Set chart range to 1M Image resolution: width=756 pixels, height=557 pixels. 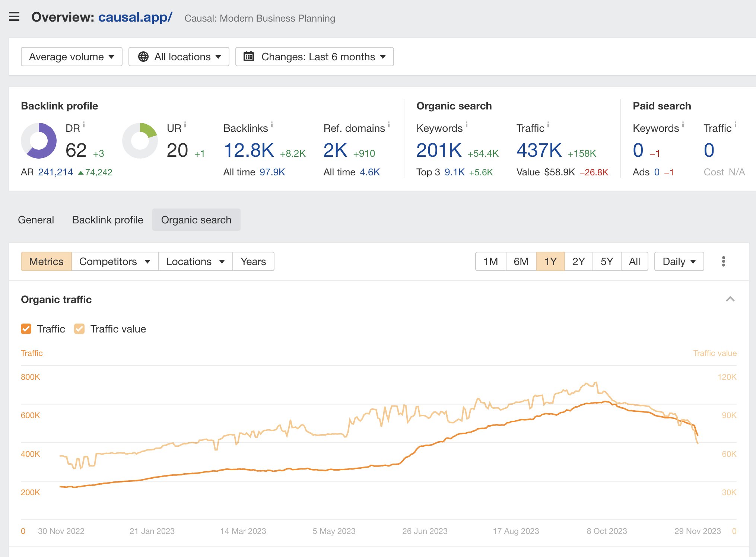[x=490, y=261]
